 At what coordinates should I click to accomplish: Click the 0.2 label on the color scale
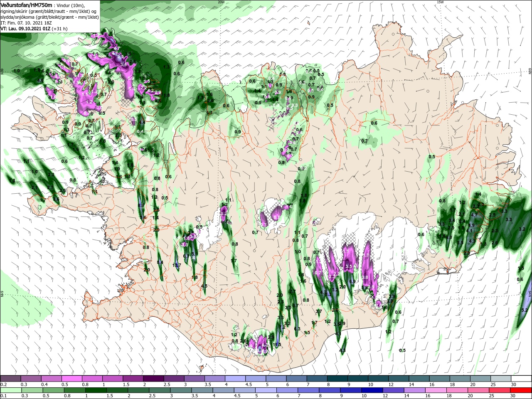click(3, 384)
